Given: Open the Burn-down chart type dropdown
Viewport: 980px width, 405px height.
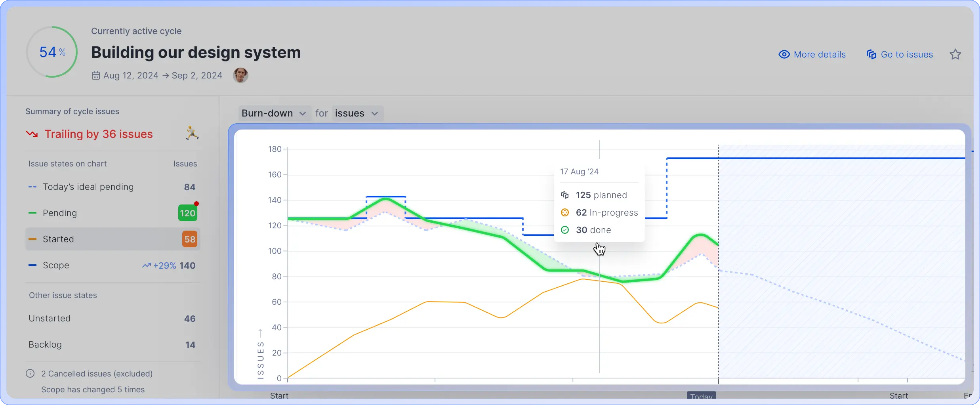Looking at the screenshot, I should tap(274, 113).
